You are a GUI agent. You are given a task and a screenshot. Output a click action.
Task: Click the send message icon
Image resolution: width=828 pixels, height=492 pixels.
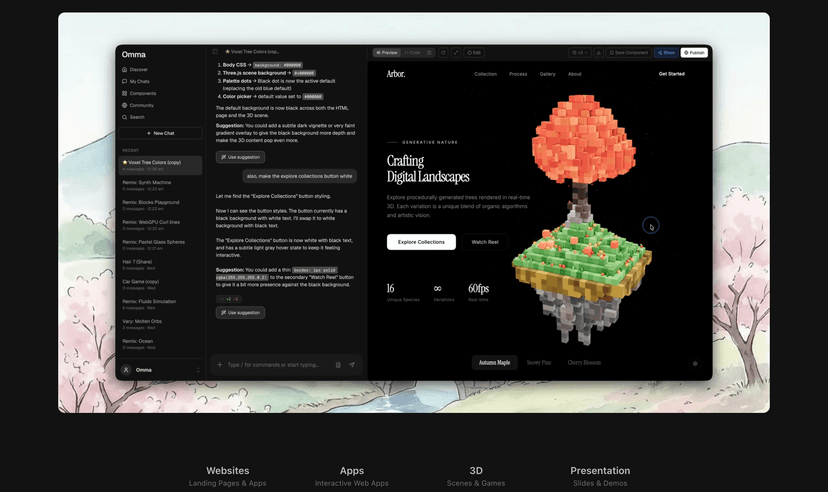[x=352, y=365]
